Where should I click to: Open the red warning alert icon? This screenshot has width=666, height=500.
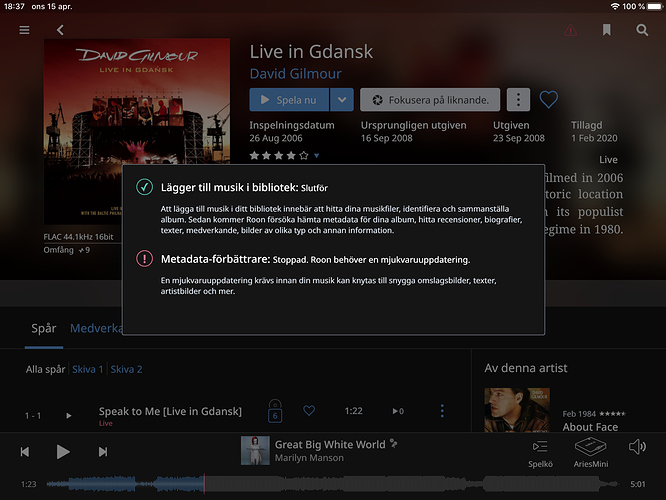(x=570, y=30)
